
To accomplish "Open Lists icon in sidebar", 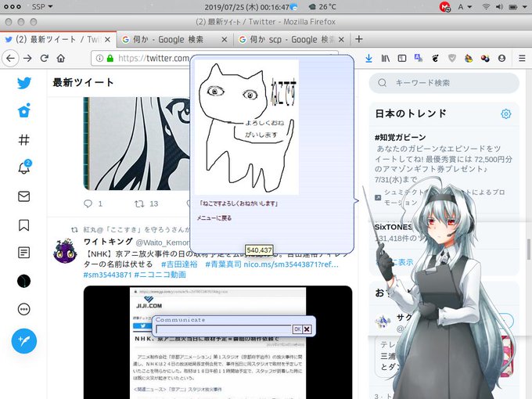I will pyautogui.click(x=23, y=253).
